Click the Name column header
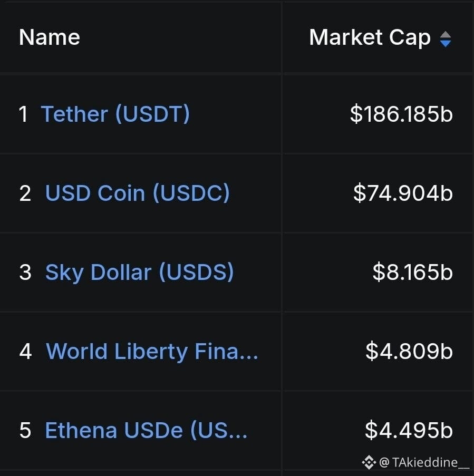 pos(50,37)
